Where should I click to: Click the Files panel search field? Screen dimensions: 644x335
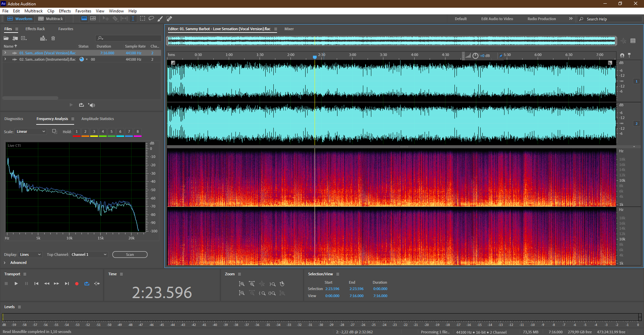pos(128,38)
